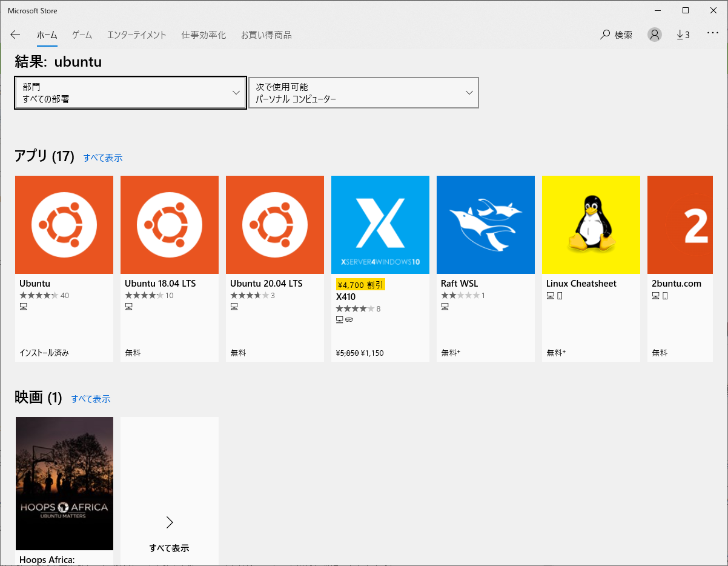The height and width of the screenshot is (566, 728).
Task: Select the Ubuntu app icon tile
Action: (64, 224)
